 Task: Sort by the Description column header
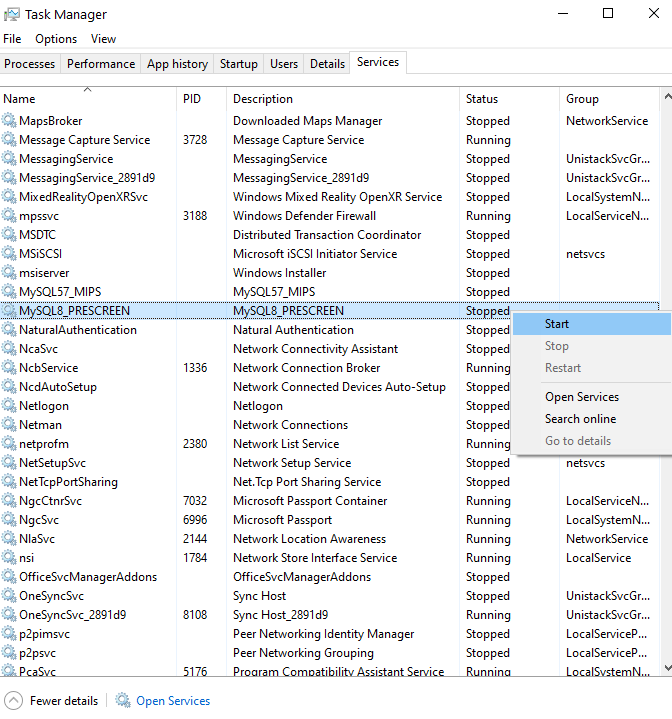click(x=343, y=99)
